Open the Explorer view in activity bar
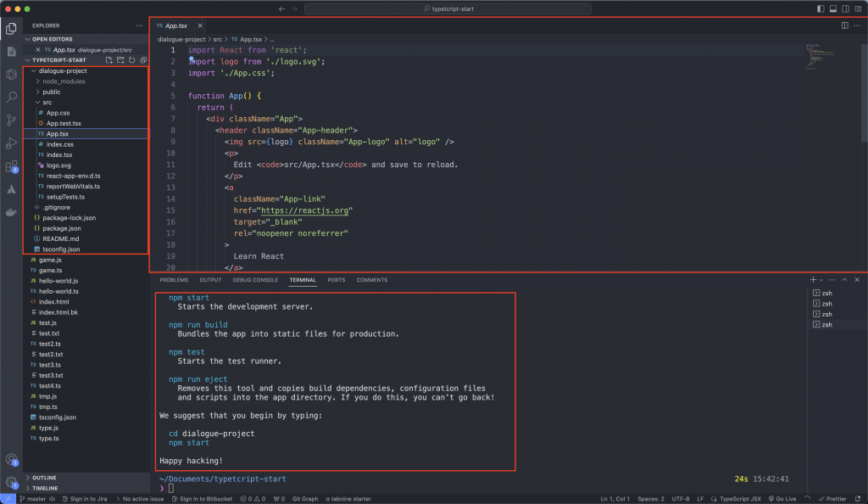Screen dimensions: 868x504 click(11, 28)
